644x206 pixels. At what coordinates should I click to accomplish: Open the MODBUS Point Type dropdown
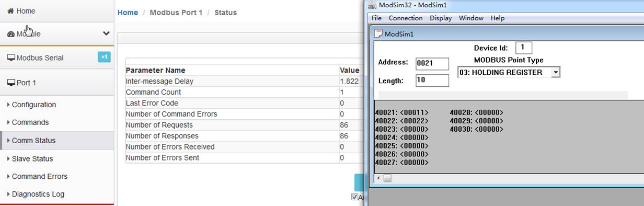point(556,73)
